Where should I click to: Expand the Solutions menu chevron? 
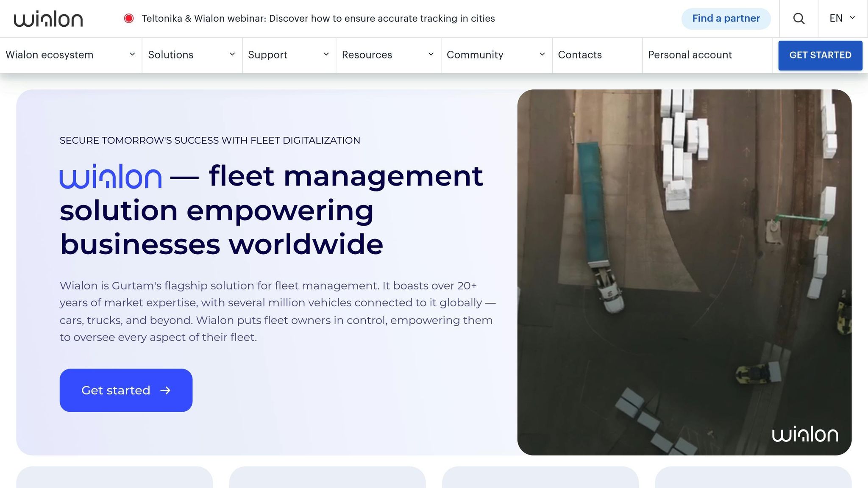232,54
